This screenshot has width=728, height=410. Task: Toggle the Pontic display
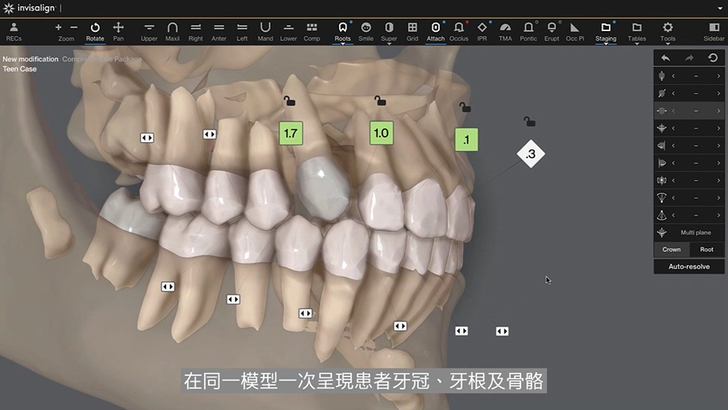click(528, 32)
